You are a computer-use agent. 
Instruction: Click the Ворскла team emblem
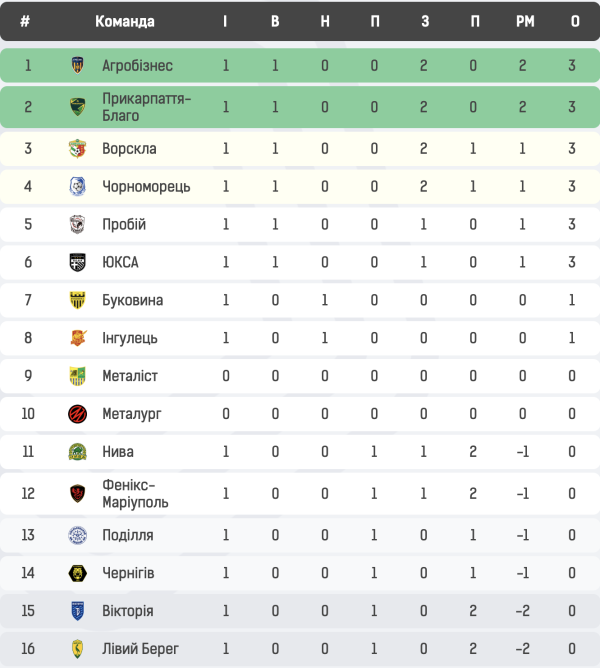tap(77, 149)
